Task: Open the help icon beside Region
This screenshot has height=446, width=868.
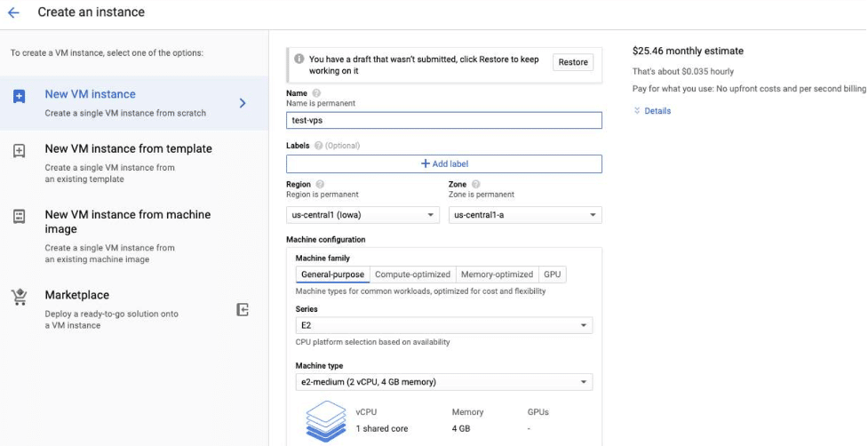Action: click(320, 184)
